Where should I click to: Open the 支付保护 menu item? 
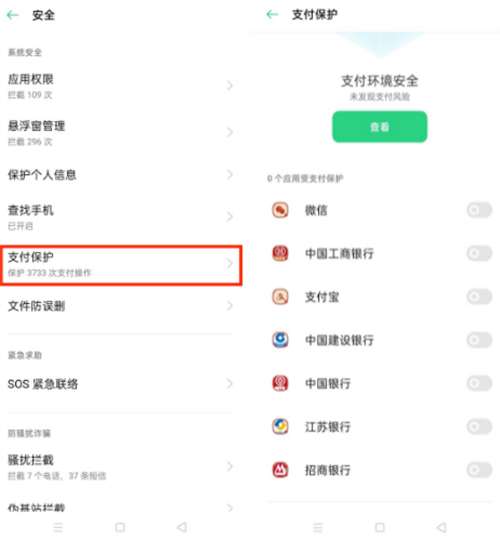[x=121, y=265]
